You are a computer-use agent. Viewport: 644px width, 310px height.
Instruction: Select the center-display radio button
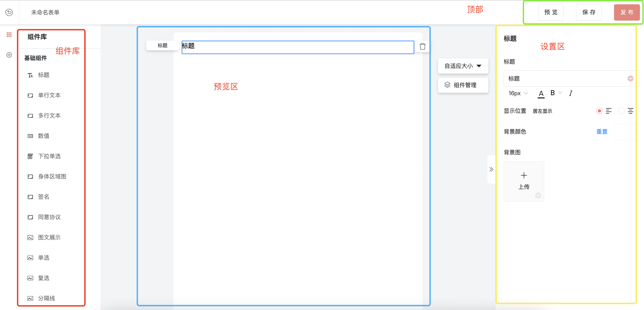621,111
